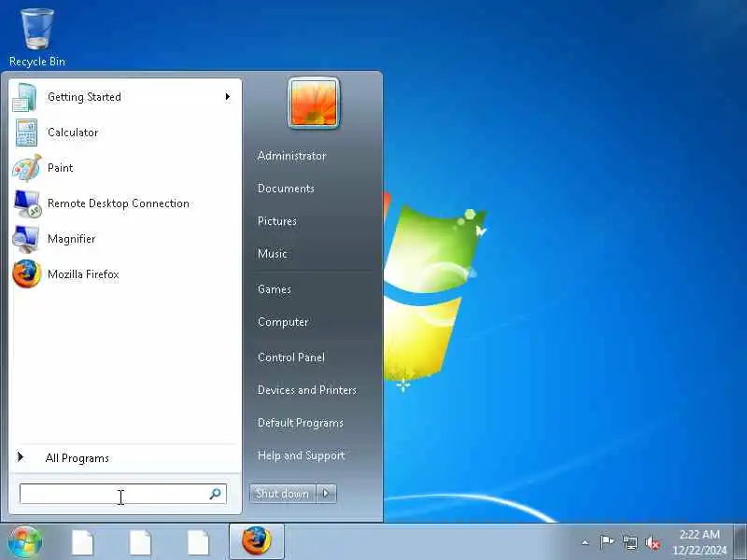Image resolution: width=747 pixels, height=560 pixels.
Task: Focus the Start menu search box
Action: (x=122, y=494)
